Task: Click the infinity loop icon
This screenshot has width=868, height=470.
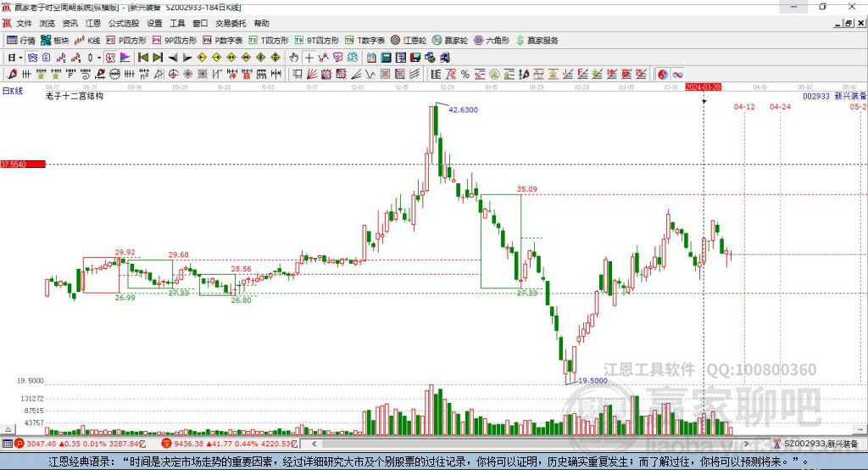Action: 677,75
